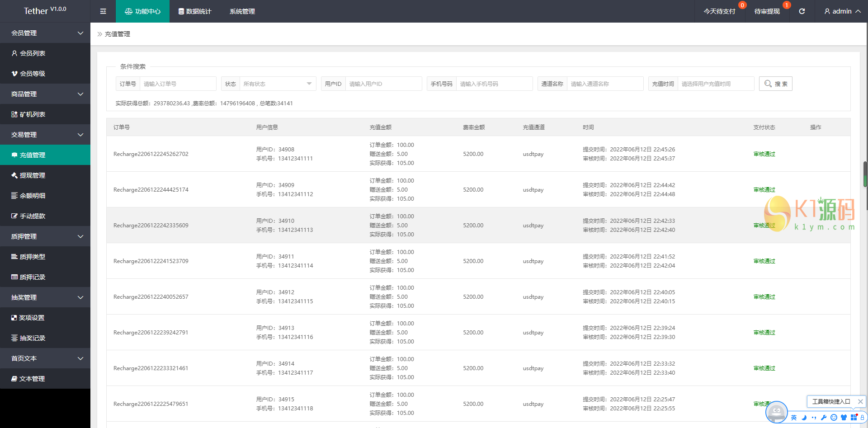Click the vertical page scrollbar
This screenshot has width=868, height=428.
[x=865, y=174]
